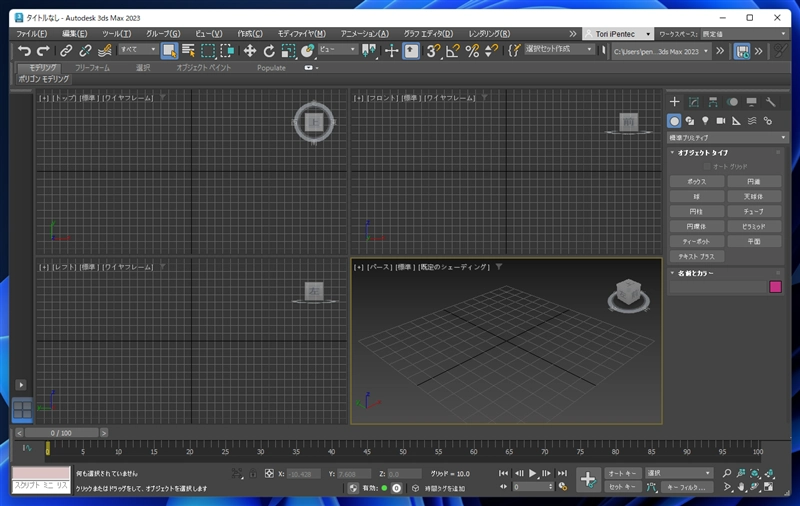Open the Hierarchy panel tab icon
This screenshot has height=506, width=800.
click(x=713, y=102)
